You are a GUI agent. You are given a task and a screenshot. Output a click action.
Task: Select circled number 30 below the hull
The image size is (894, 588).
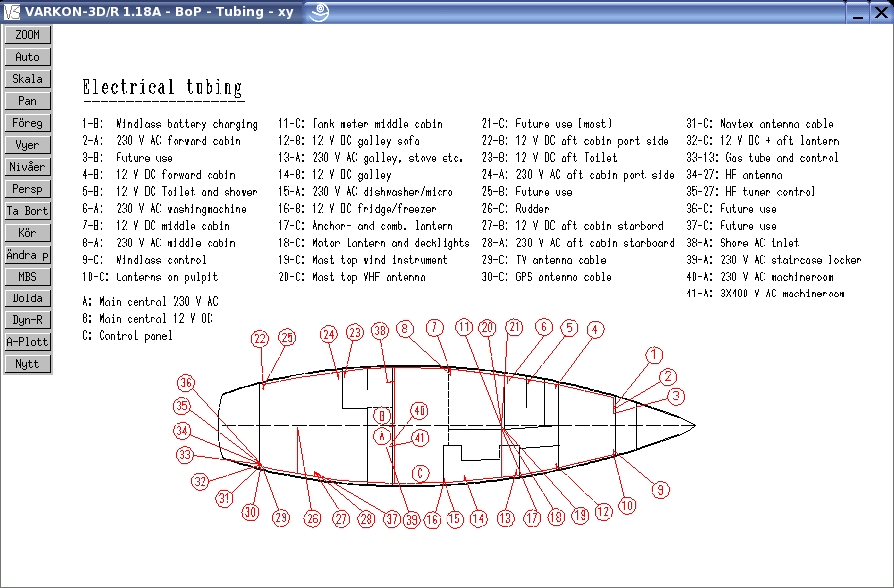coord(251,512)
